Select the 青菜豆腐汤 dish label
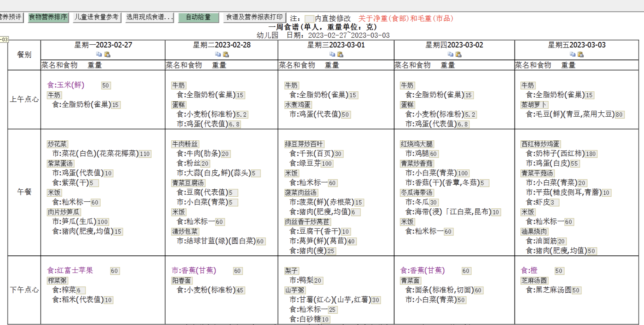This screenshot has height=325, width=644. click(x=188, y=183)
